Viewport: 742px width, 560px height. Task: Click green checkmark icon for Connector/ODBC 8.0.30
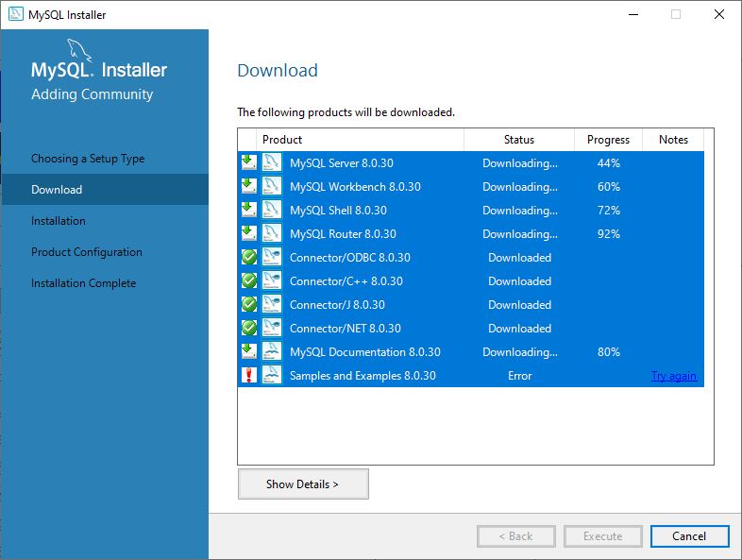click(249, 257)
